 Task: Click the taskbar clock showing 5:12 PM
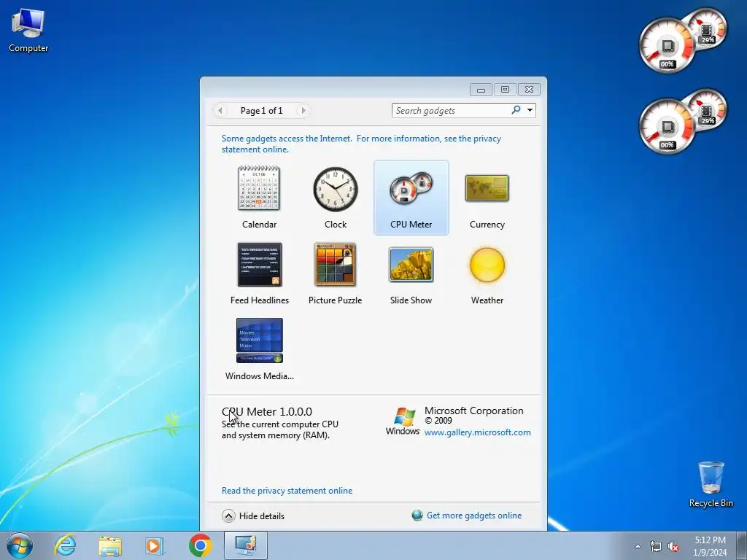[710, 546]
